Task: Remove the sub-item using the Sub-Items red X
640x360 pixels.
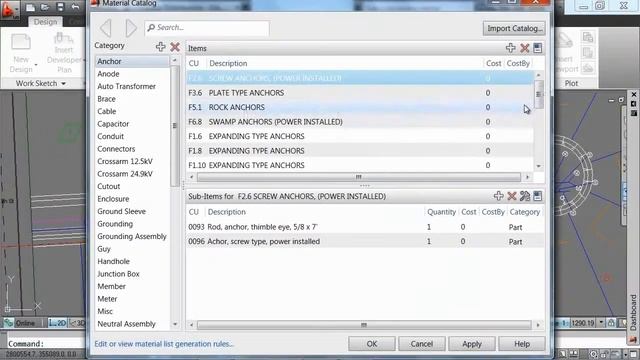Action: tap(512, 196)
